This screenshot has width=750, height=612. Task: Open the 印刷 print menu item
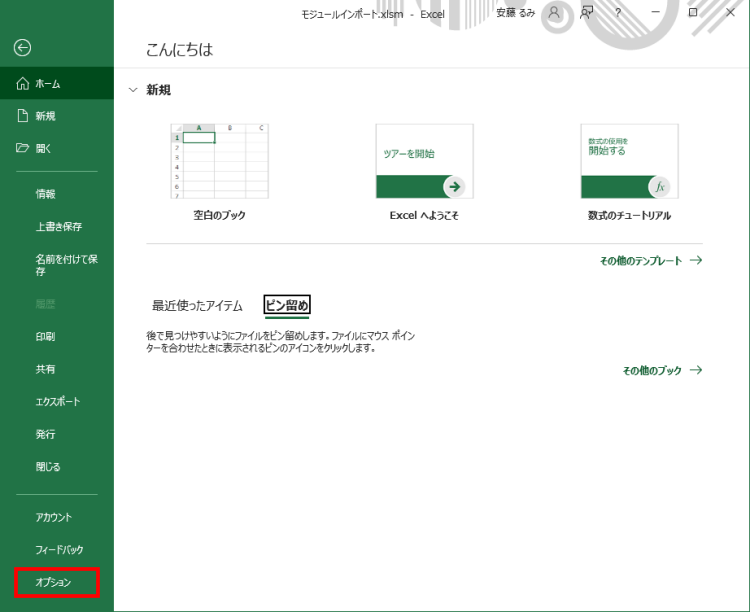tap(46, 337)
